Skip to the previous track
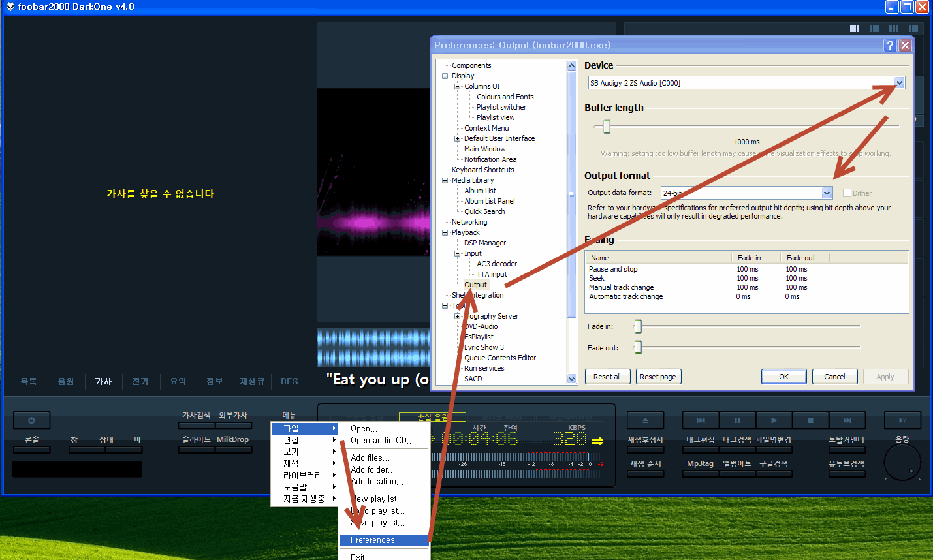 coord(701,420)
